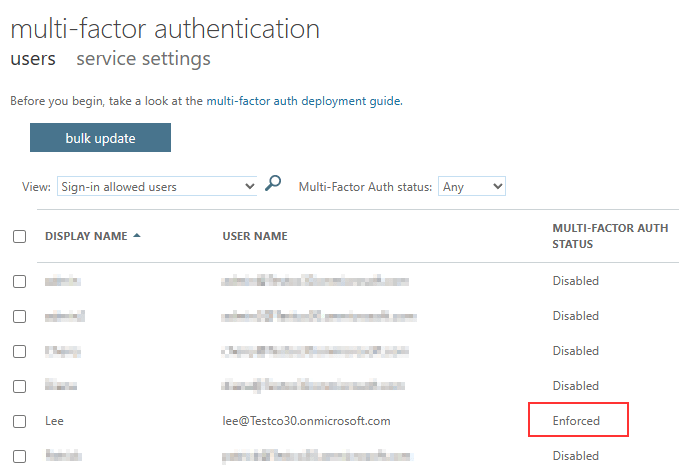679x473 pixels.
Task: Check the box for user Lee
Action: [19, 421]
